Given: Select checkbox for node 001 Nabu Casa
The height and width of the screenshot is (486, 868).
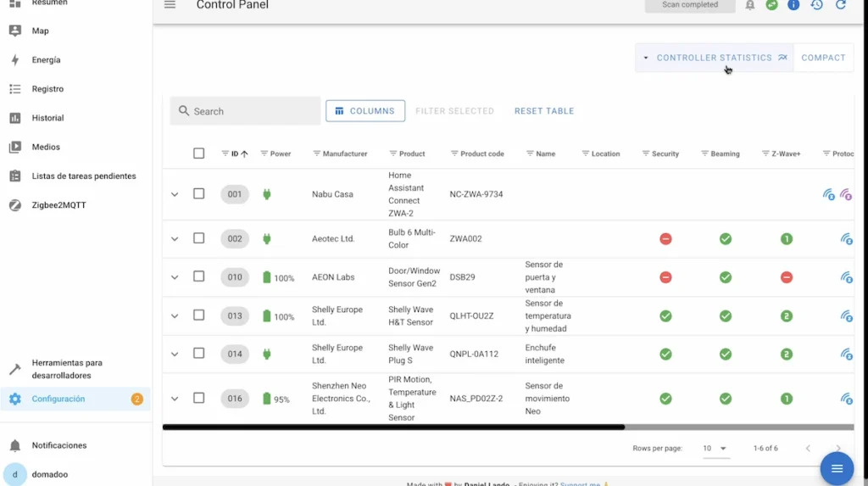Looking at the screenshot, I should pyautogui.click(x=198, y=194).
